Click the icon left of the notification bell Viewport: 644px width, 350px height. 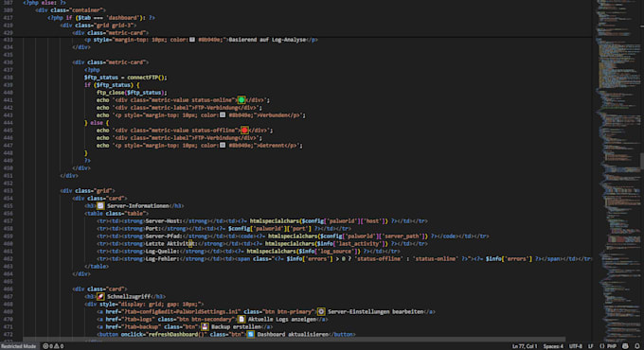coord(625,346)
